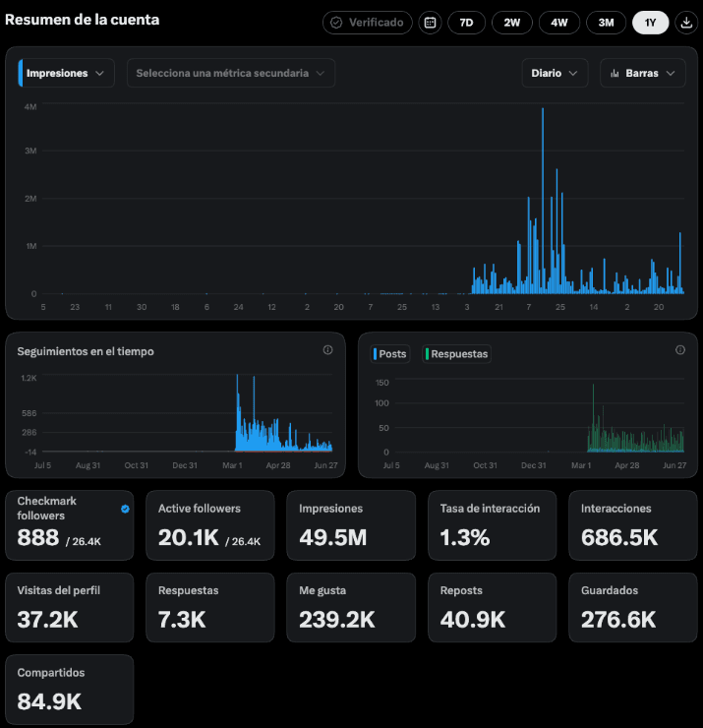Toggle the Respuestas series in the chart legend
The image size is (703, 728).
(x=456, y=354)
